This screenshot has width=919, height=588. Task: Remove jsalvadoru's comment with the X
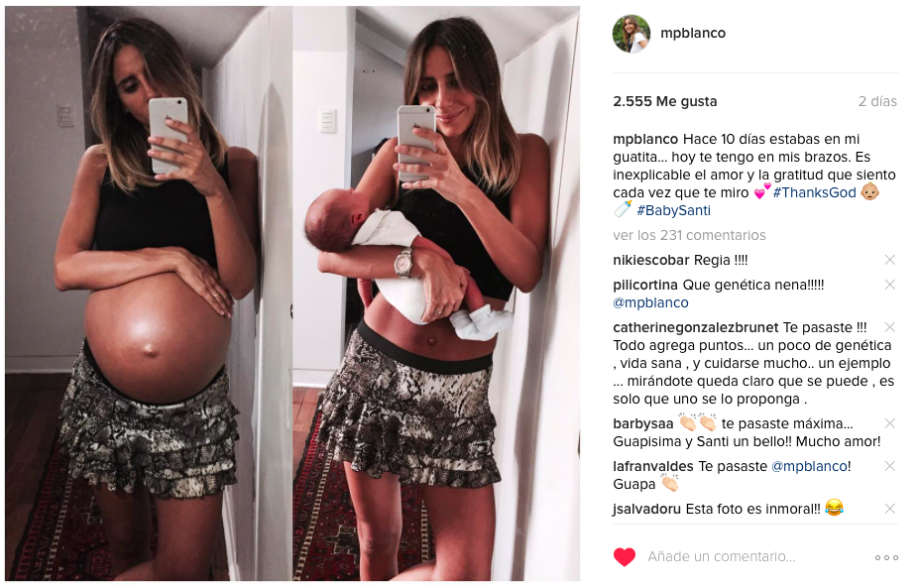(889, 509)
